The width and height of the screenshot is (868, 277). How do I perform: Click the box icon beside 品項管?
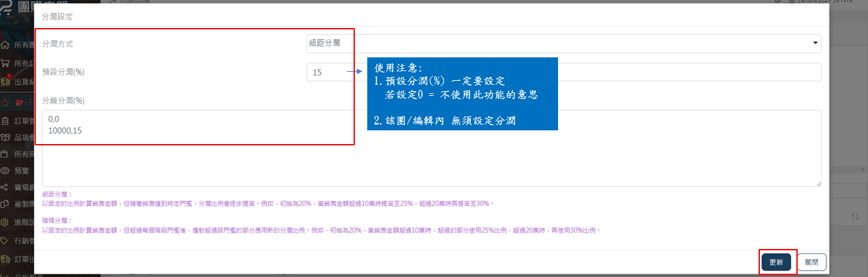(5, 138)
